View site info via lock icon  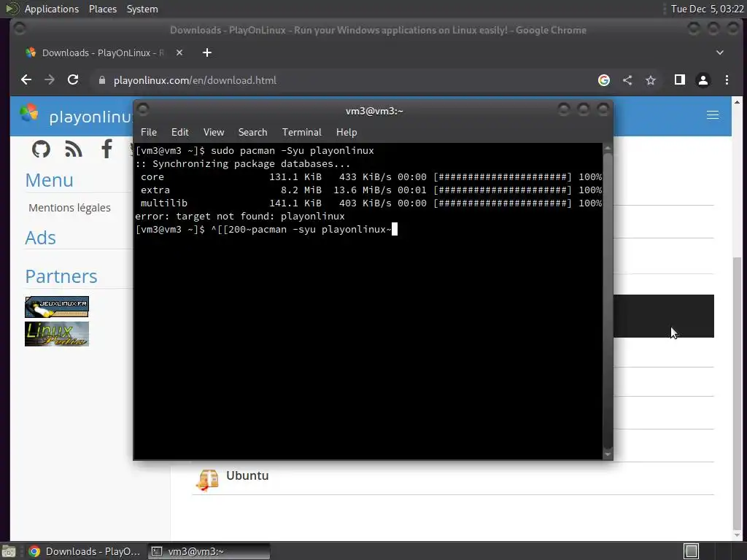click(x=102, y=80)
